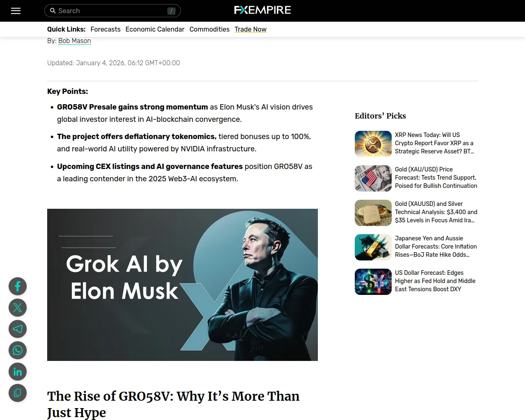Share article via WhatsApp
The image size is (525, 420).
(x=18, y=350)
